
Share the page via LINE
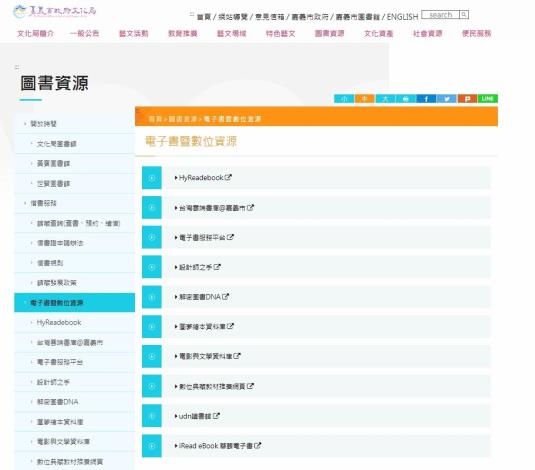click(488, 99)
